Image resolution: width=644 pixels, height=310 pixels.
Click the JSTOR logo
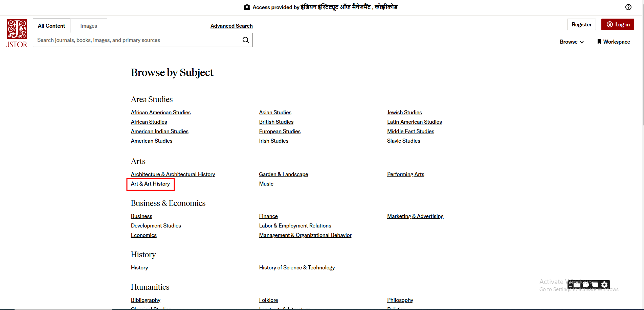17,33
